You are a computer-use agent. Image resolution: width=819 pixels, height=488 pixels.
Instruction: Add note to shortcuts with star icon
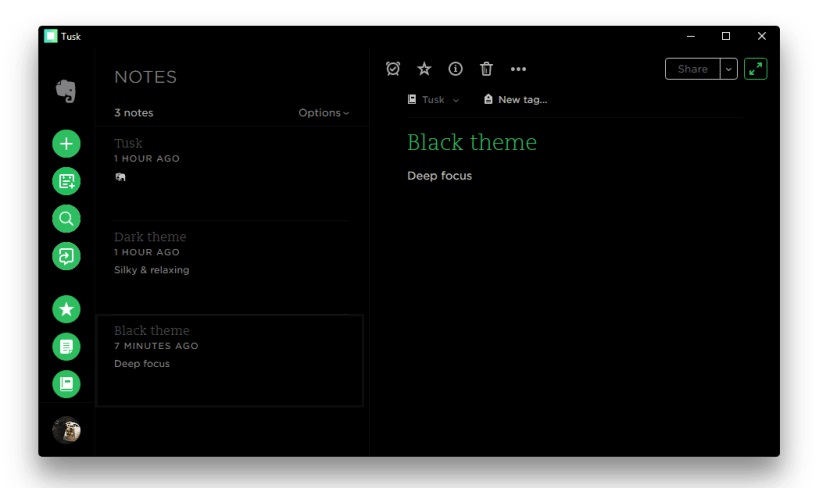coord(424,68)
